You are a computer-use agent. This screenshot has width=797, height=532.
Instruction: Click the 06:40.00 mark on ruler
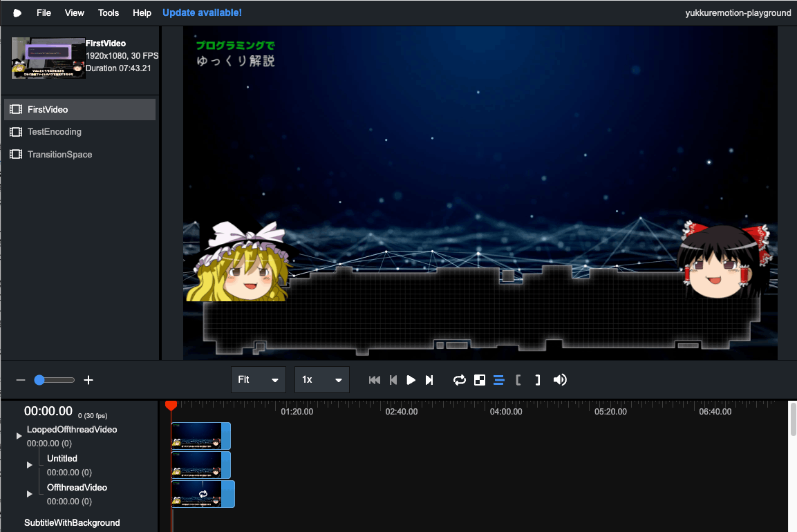(x=715, y=412)
